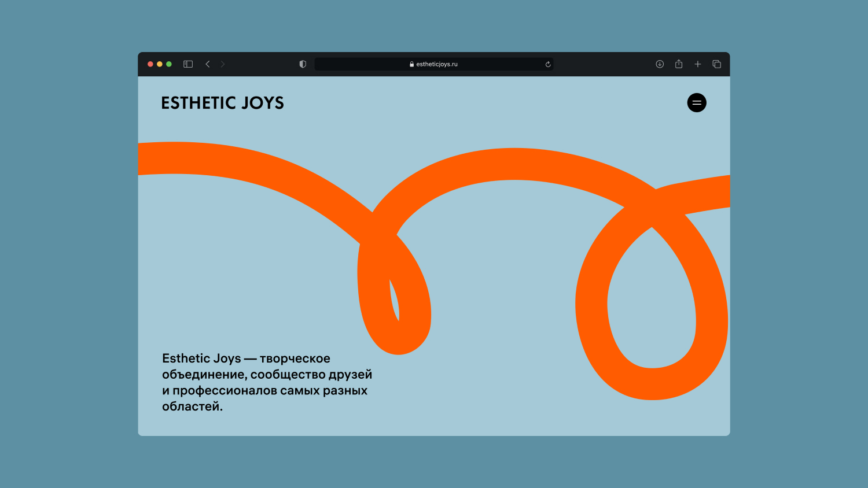The width and height of the screenshot is (868, 488).
Task: Open the hamburger menu button
Action: [x=697, y=103]
